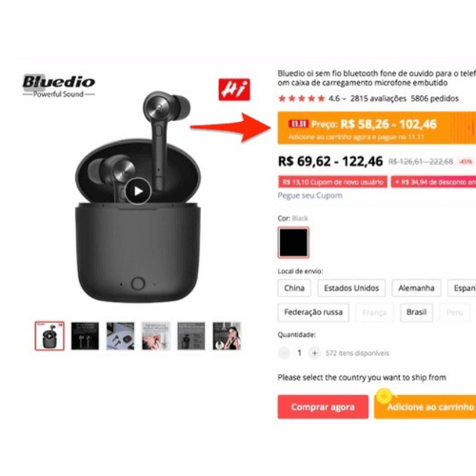
Task: Select the second dark product thumbnail
Action: [85, 336]
